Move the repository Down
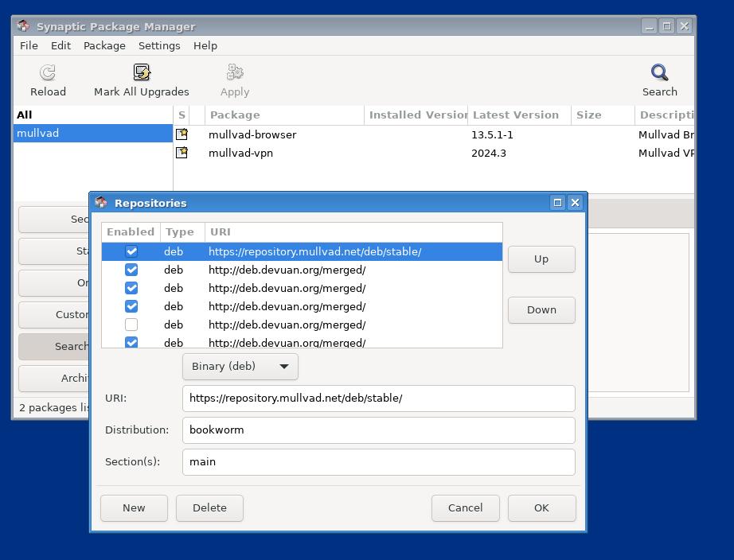Screen dimensions: 734x560 (541, 309)
